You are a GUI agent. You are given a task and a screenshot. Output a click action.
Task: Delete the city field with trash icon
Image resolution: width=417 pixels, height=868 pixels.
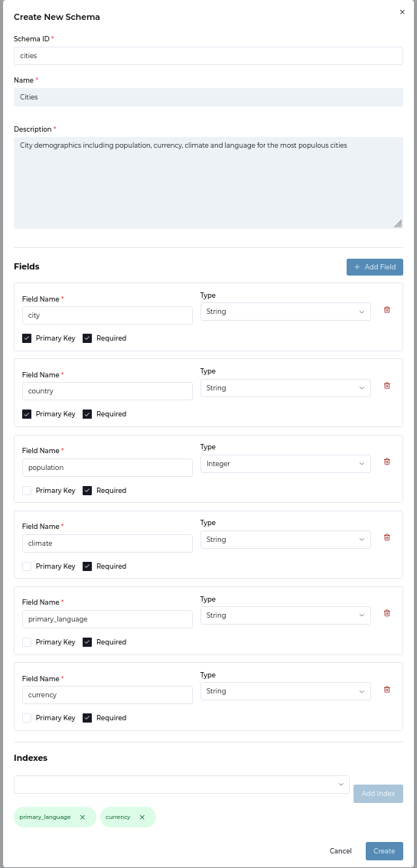[386, 310]
